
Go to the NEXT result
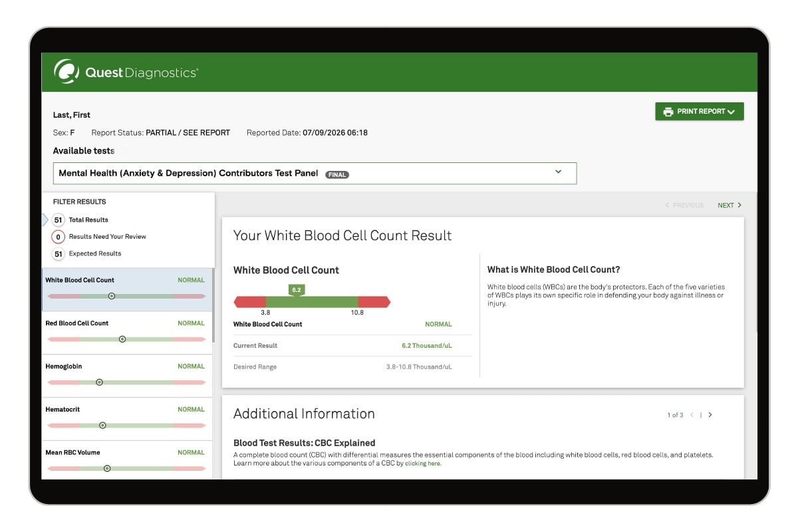point(730,205)
